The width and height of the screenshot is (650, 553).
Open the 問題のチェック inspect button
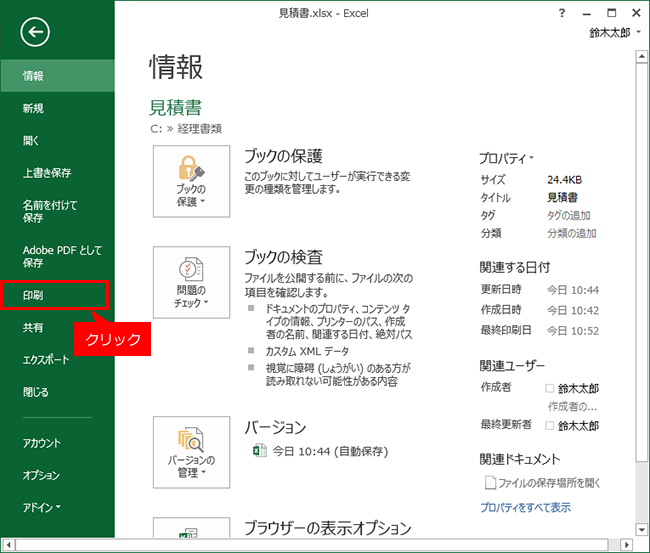click(x=191, y=282)
